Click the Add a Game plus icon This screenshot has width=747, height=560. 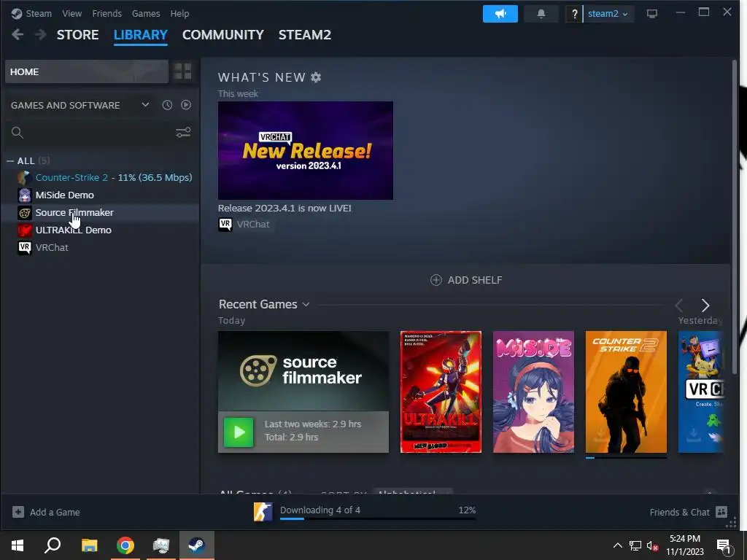point(18,512)
